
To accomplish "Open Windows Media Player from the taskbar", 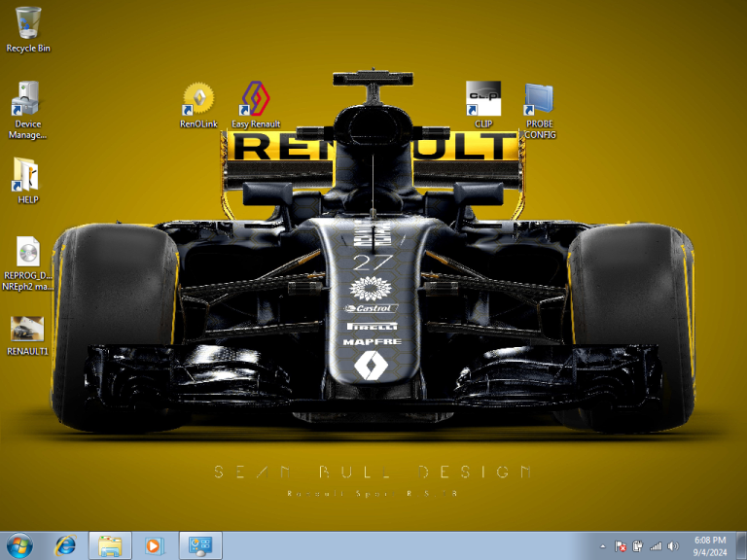I will [x=155, y=545].
